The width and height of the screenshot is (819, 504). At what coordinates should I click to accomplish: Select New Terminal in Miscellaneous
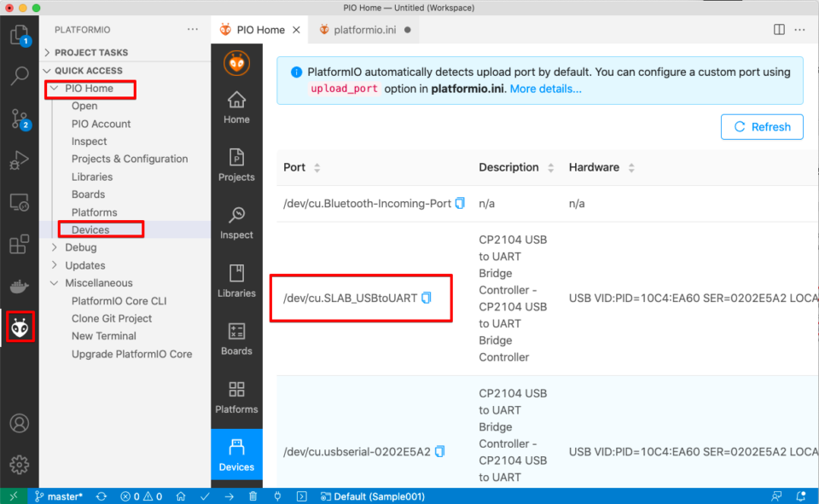(x=104, y=336)
